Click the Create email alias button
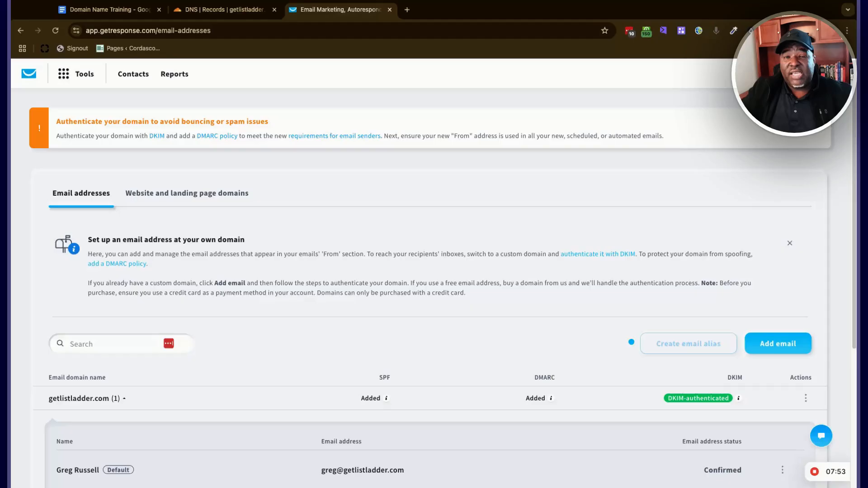Screen dimensions: 868x488 coord(689,343)
